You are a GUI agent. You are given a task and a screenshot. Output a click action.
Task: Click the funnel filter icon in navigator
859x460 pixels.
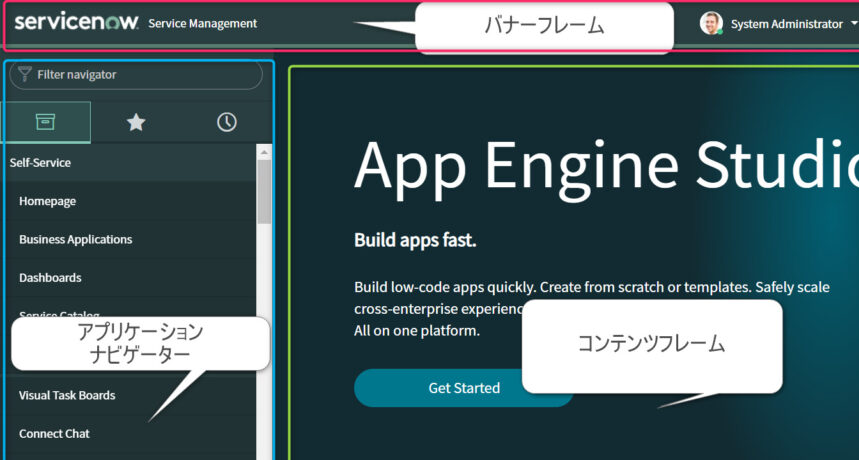25,74
